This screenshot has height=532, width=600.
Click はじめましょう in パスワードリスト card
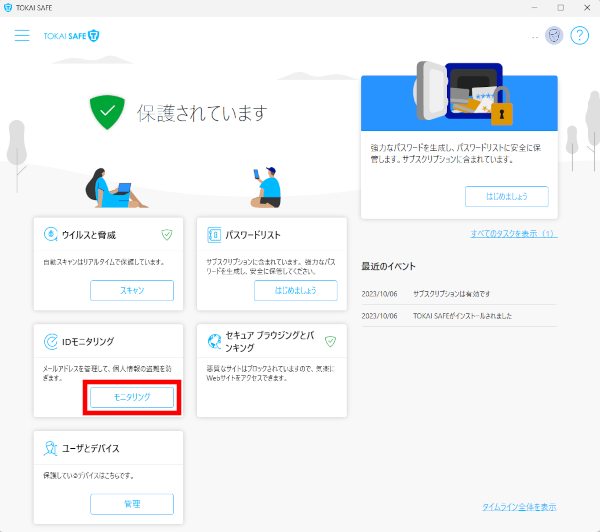(296, 290)
